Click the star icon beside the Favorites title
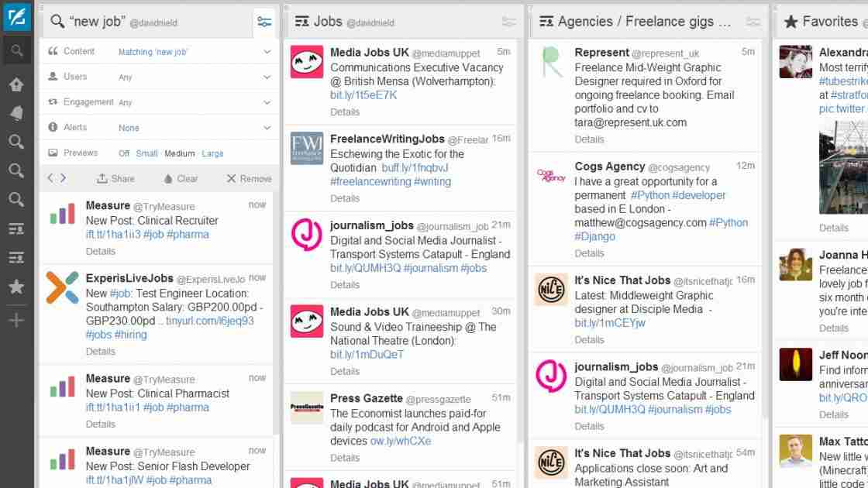 click(x=791, y=22)
